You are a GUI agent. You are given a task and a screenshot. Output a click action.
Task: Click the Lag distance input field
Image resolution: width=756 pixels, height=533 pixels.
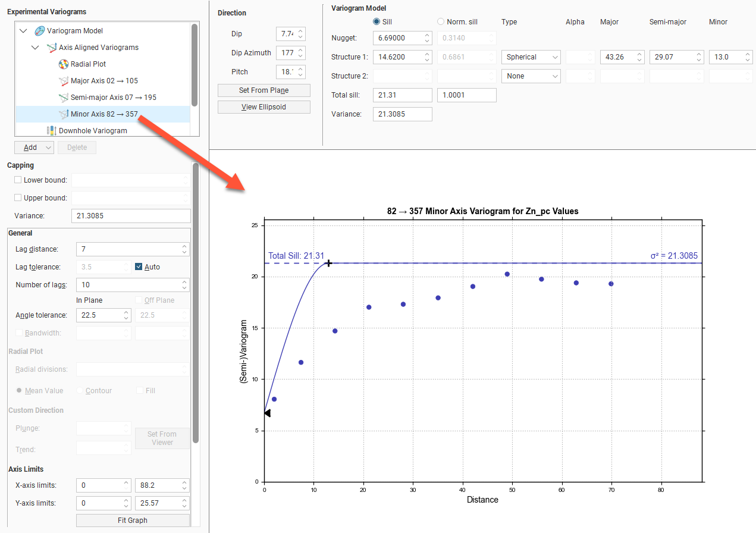[128, 249]
